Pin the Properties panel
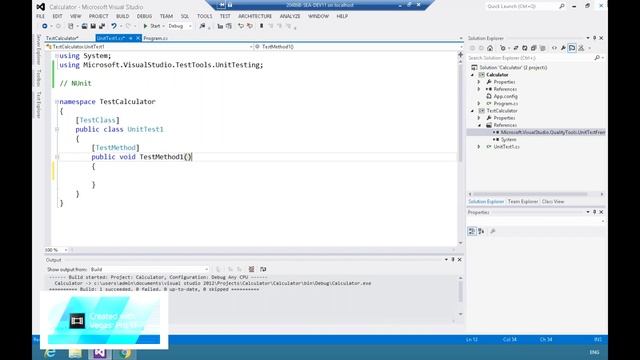The image size is (640, 360). point(595,212)
